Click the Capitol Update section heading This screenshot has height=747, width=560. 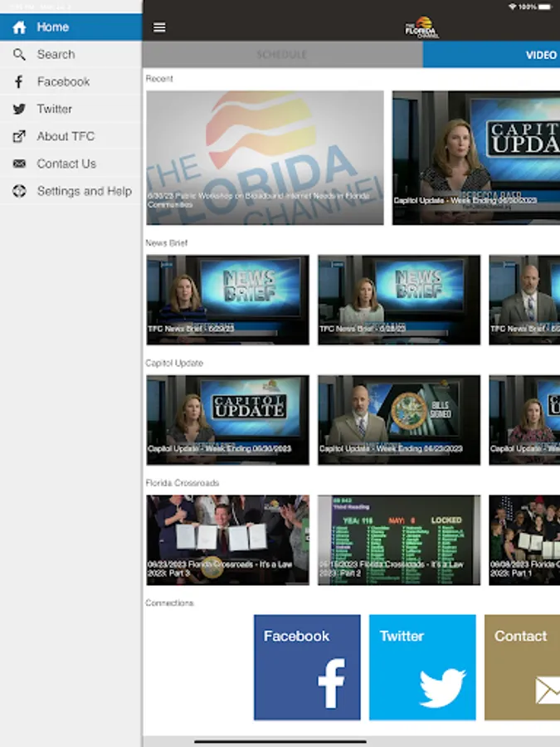174,363
